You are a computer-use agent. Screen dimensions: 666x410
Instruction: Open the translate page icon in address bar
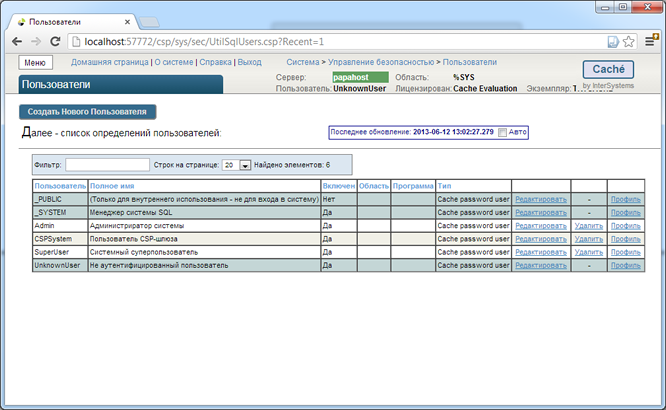(613, 41)
